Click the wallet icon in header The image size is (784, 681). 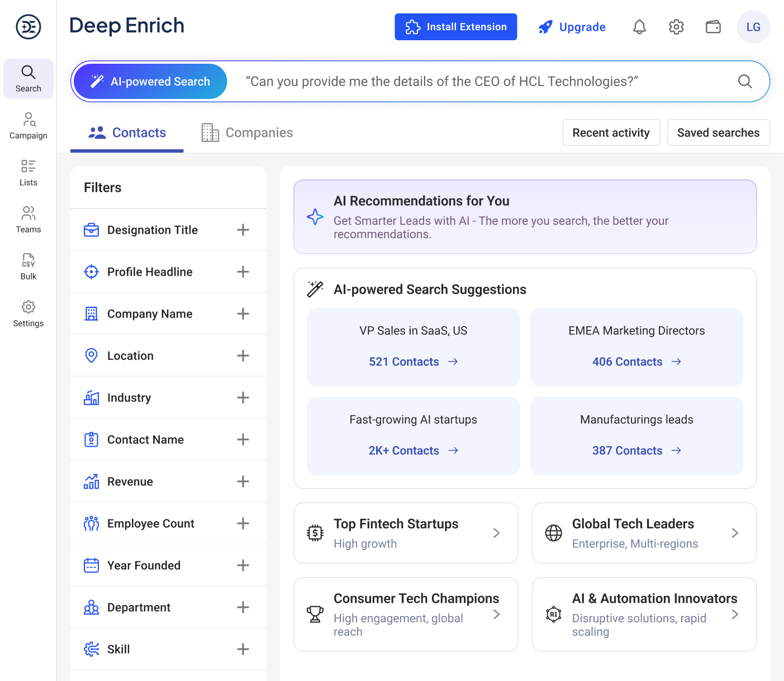713,27
